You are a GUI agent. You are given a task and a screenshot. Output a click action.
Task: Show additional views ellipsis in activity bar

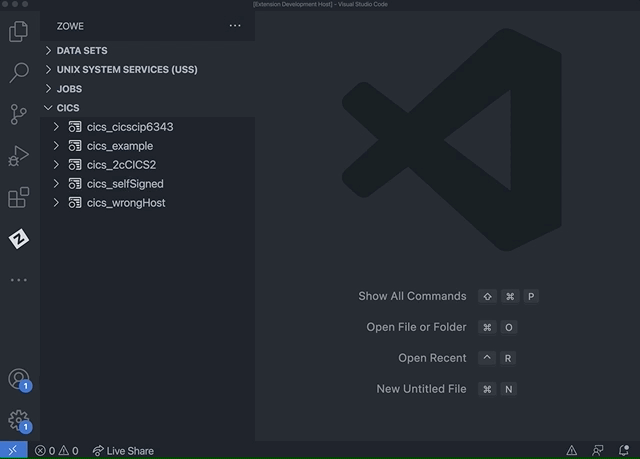pos(18,280)
